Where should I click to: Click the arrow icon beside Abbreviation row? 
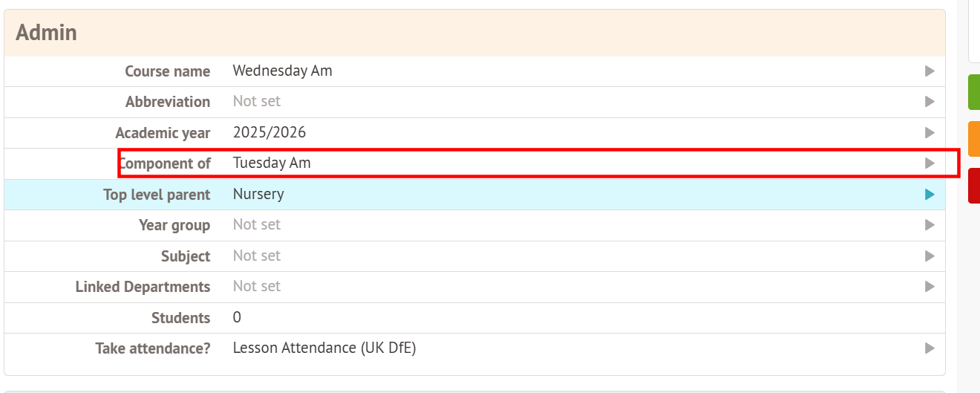coord(929,102)
